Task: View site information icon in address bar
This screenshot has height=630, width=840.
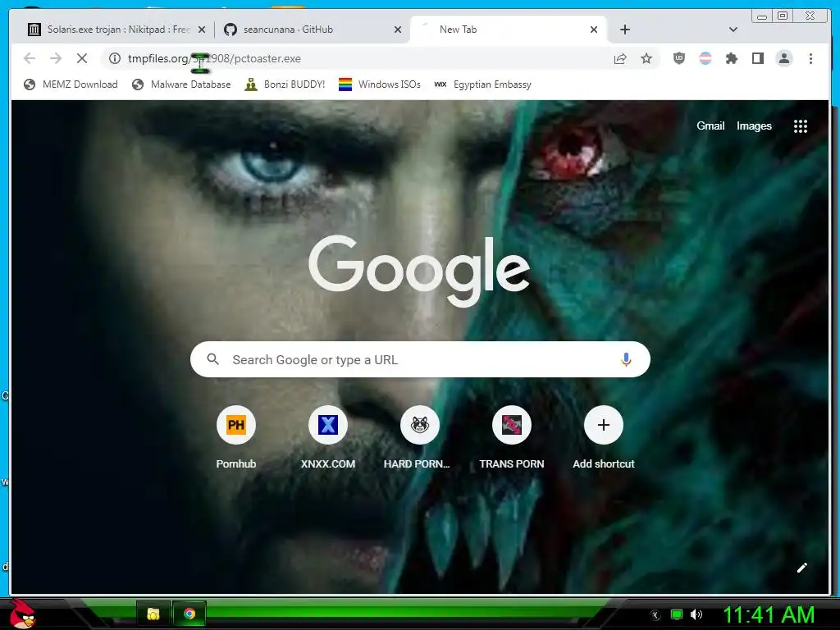Action: click(115, 58)
